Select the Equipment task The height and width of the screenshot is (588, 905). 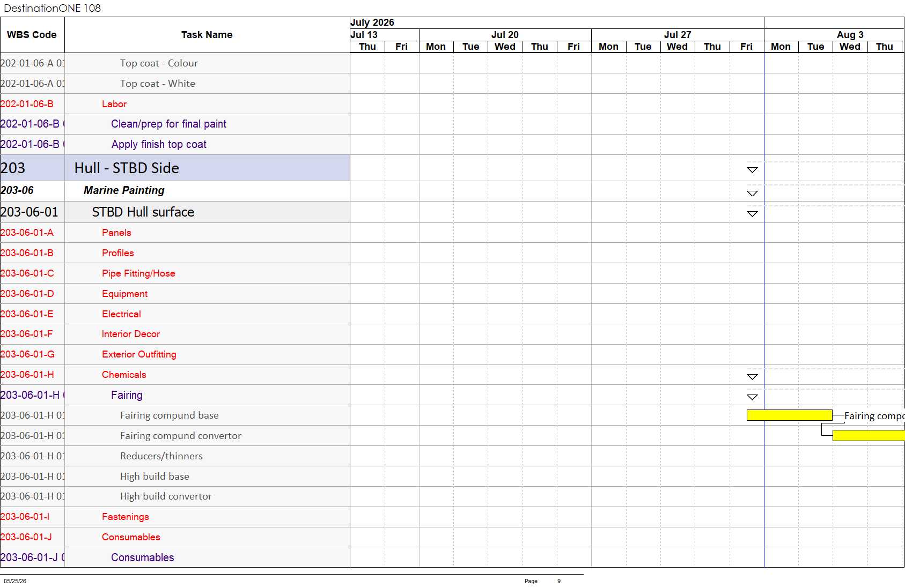(124, 294)
